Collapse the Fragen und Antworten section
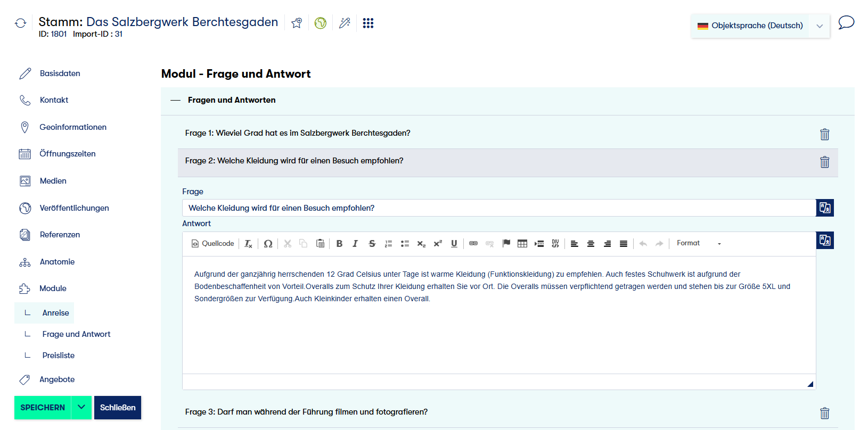Screen dimensions: 868x430 pyautogui.click(x=176, y=100)
